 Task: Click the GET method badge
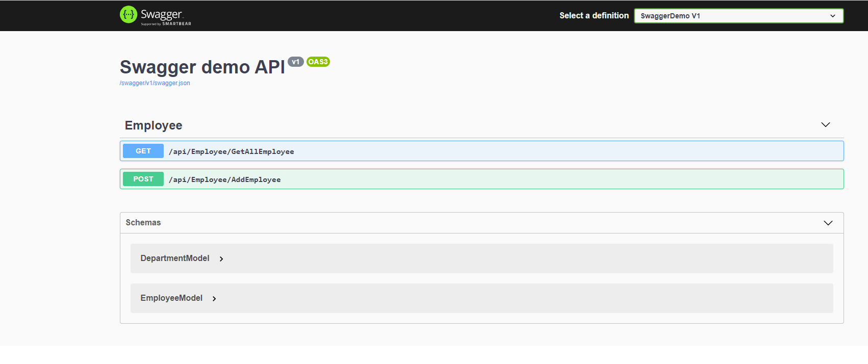click(143, 151)
